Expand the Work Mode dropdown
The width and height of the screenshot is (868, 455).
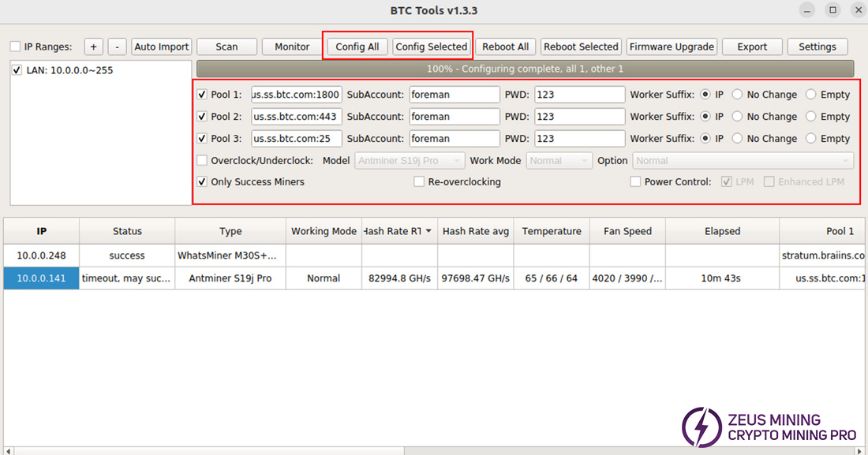point(558,161)
